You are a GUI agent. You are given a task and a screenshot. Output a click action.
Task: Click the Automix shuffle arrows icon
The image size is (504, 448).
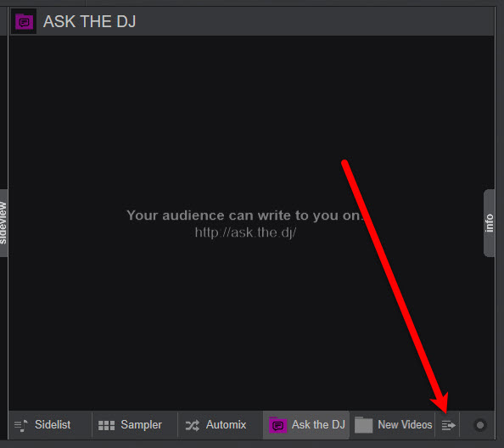[193, 425]
